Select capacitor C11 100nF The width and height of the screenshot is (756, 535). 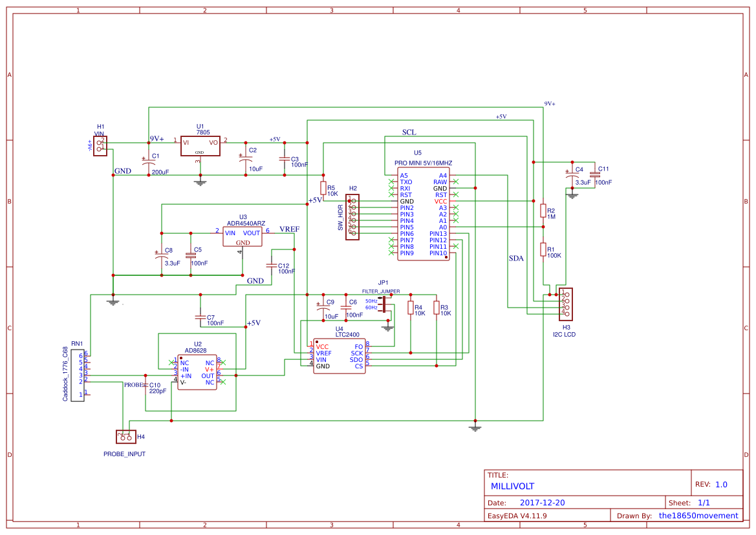point(595,175)
